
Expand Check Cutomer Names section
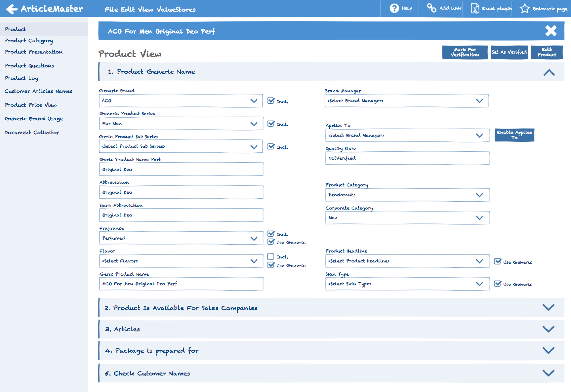tap(548, 373)
